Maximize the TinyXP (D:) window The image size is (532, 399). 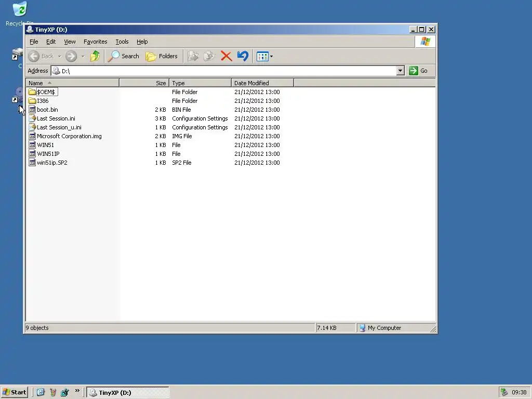[422, 30]
